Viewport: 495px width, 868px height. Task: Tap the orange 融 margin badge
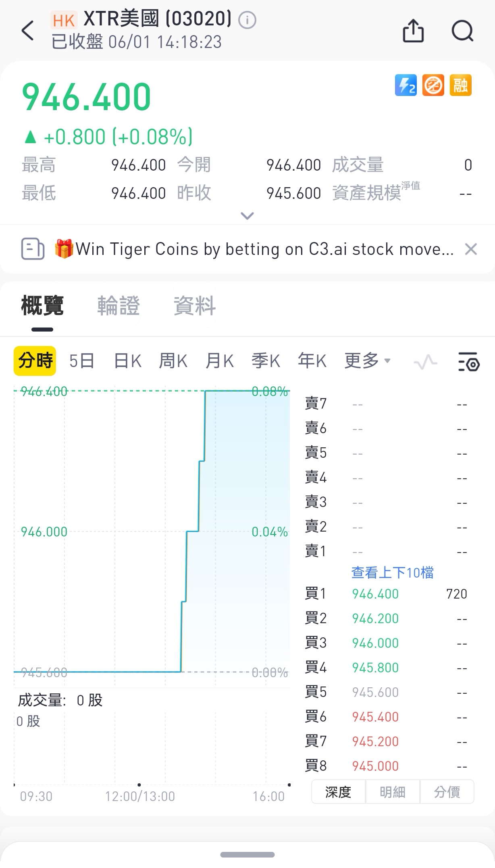point(460,85)
